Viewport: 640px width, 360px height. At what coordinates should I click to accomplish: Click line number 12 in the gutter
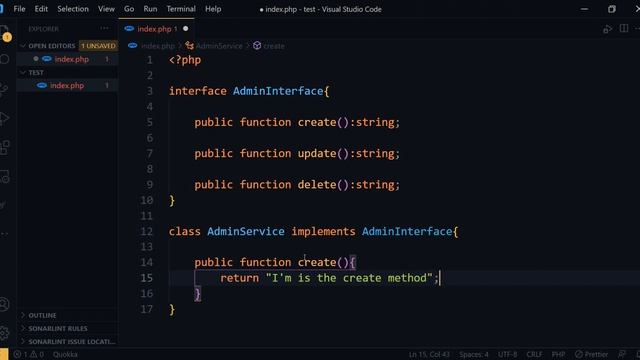[x=146, y=231]
